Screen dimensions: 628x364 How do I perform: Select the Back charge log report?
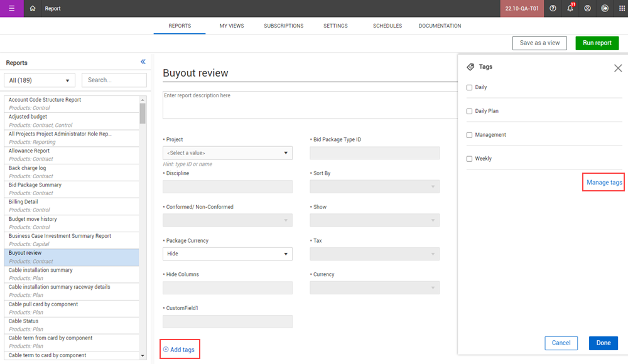click(72, 172)
